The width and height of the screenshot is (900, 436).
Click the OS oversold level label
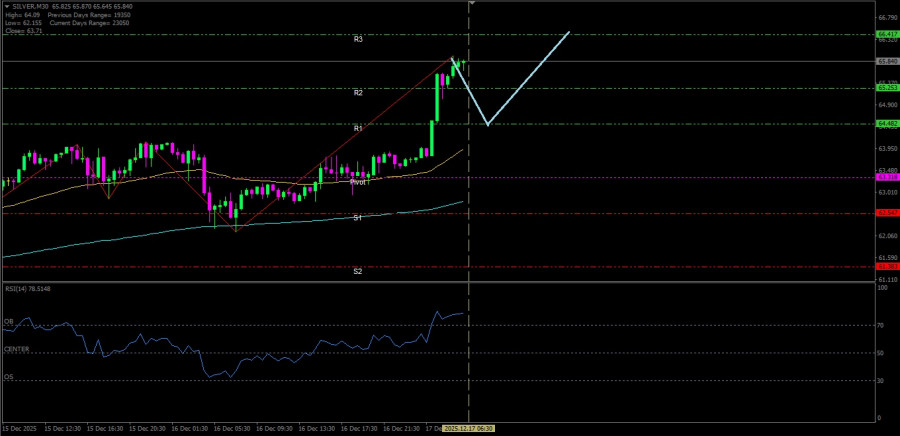point(9,377)
